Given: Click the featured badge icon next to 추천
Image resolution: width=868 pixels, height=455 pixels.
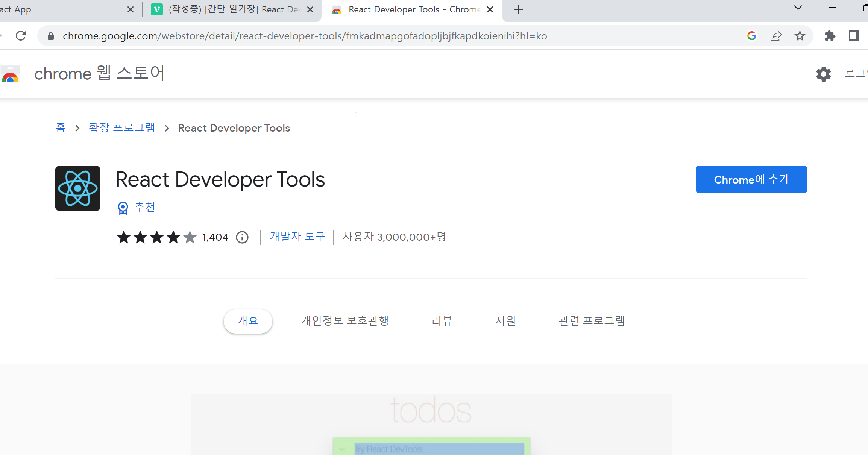Looking at the screenshot, I should (x=123, y=208).
